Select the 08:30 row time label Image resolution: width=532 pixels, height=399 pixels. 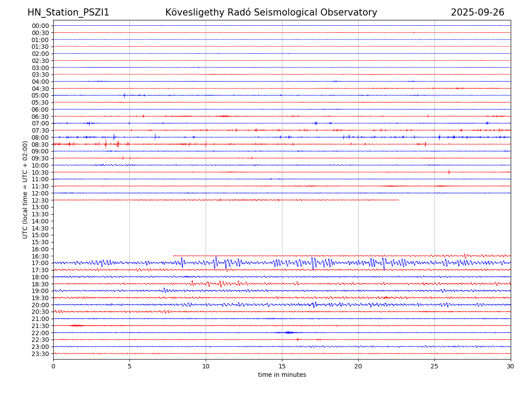pyautogui.click(x=40, y=145)
